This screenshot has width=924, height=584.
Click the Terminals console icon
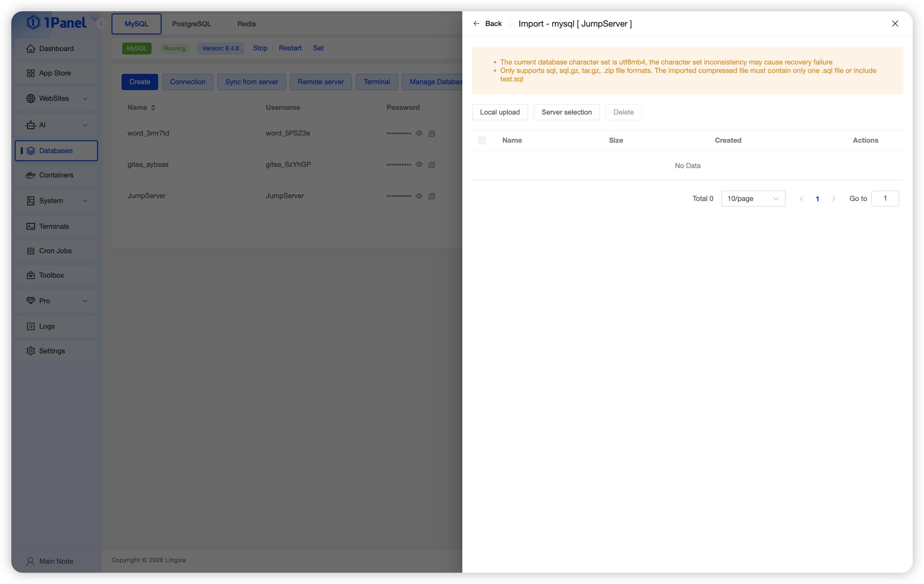click(30, 226)
